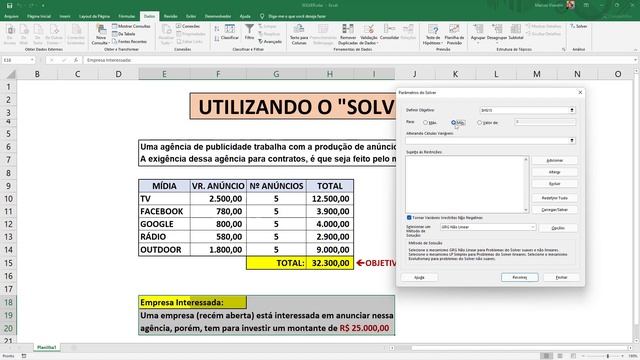Select the Valor de radio button
The width and height of the screenshot is (640, 360).
coord(480,122)
